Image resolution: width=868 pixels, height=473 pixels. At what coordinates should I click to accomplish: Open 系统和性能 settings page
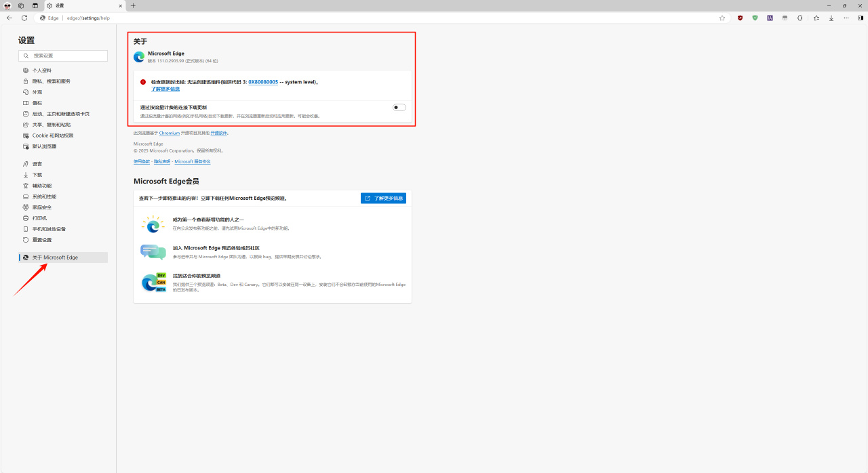pyautogui.click(x=63, y=197)
